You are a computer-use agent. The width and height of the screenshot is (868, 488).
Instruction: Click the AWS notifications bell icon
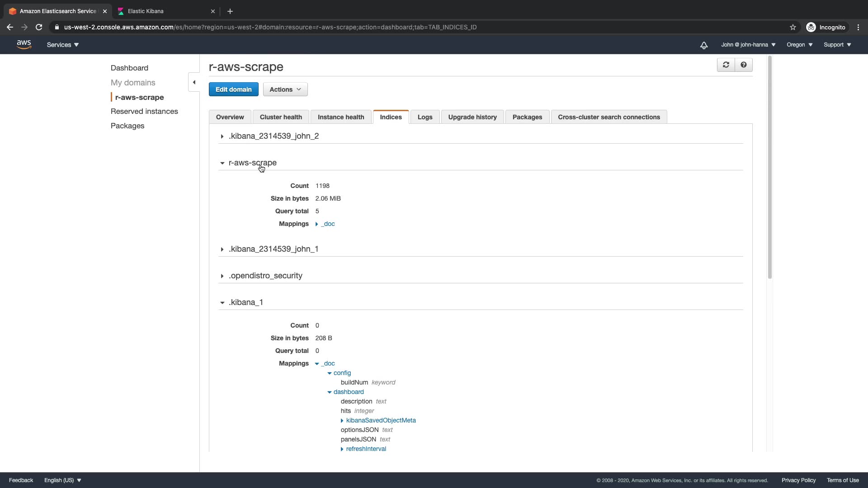[704, 45]
